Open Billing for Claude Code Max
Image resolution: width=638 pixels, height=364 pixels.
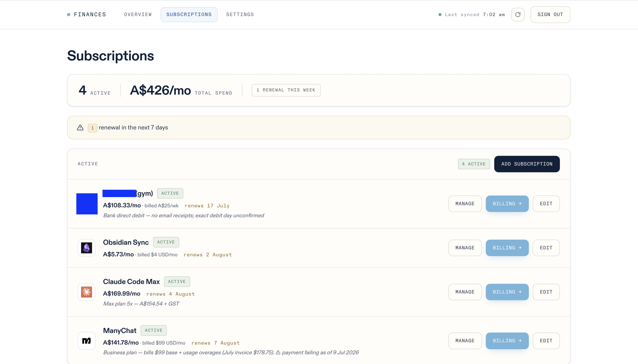tap(507, 292)
